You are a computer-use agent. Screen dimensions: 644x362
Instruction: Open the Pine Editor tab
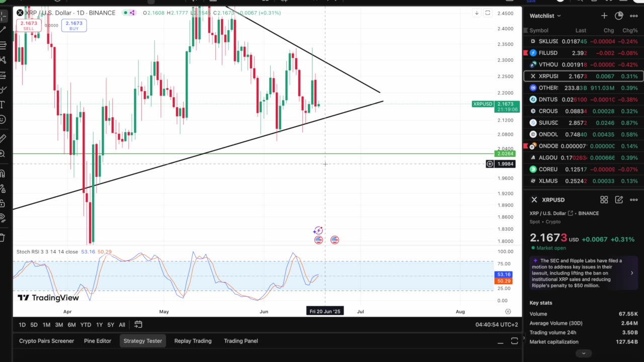point(98,341)
